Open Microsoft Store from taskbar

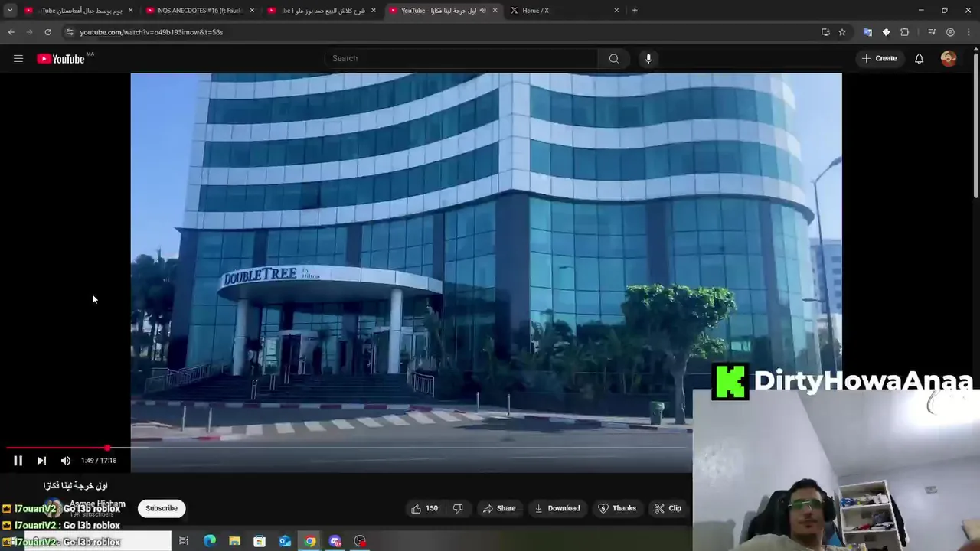point(260,541)
